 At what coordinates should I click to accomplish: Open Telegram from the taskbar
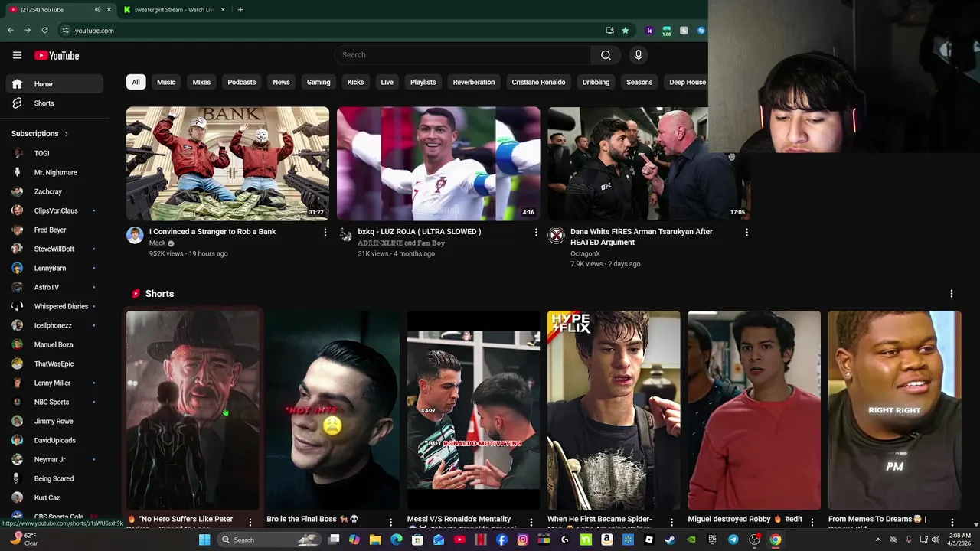pos(733,540)
